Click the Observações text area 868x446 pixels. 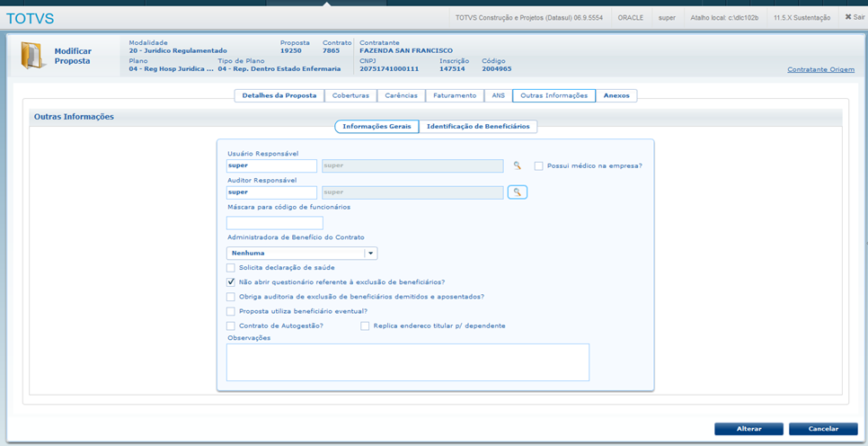(x=407, y=362)
